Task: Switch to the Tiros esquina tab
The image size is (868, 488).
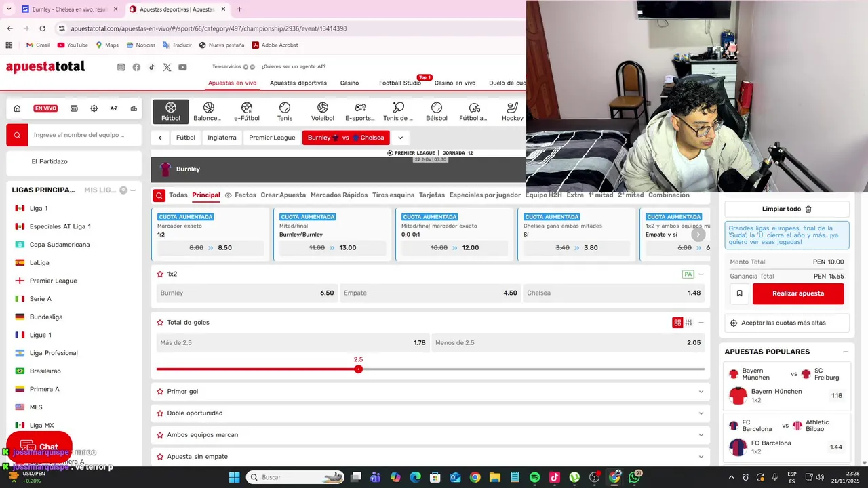Action: click(x=393, y=195)
